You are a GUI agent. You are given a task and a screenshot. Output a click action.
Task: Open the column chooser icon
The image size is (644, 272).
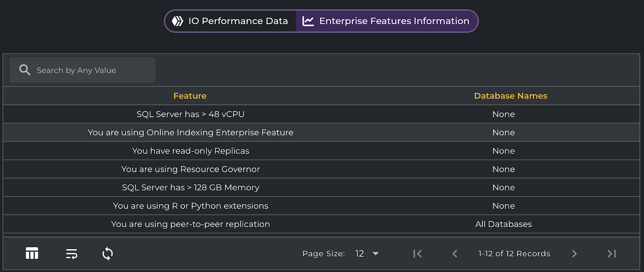(32, 254)
